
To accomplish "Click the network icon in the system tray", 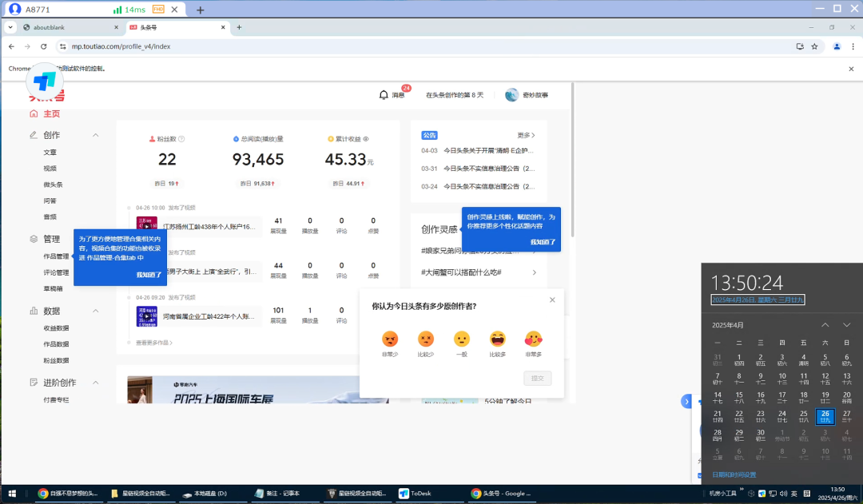I will coord(773,494).
